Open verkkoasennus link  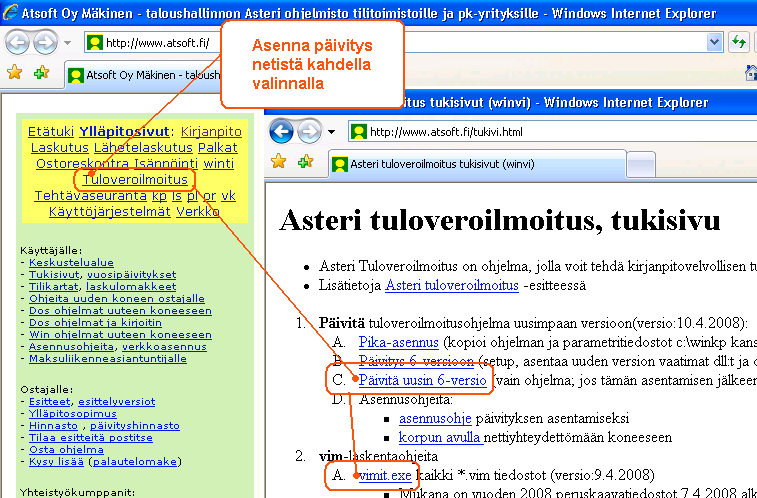pos(165,346)
